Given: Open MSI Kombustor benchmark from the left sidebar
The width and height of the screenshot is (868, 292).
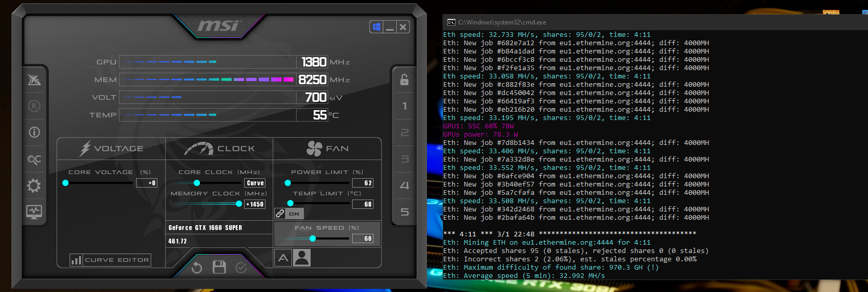Looking at the screenshot, I should (34, 79).
